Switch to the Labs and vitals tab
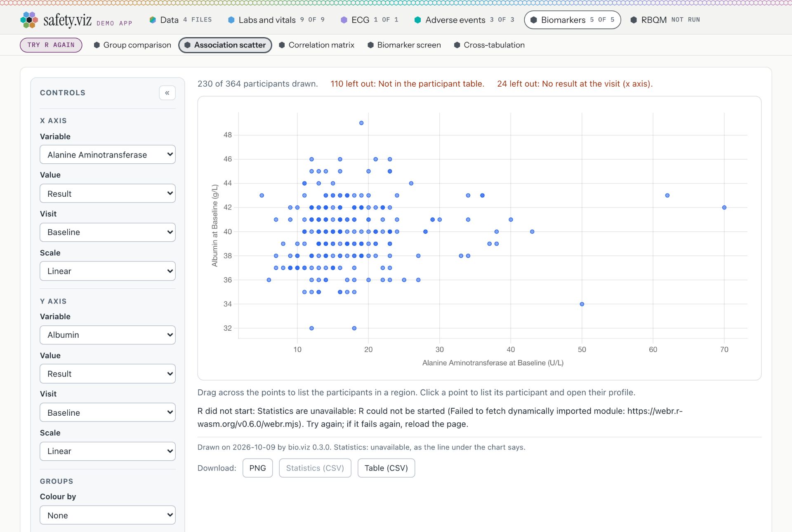The image size is (792, 532). (x=276, y=20)
